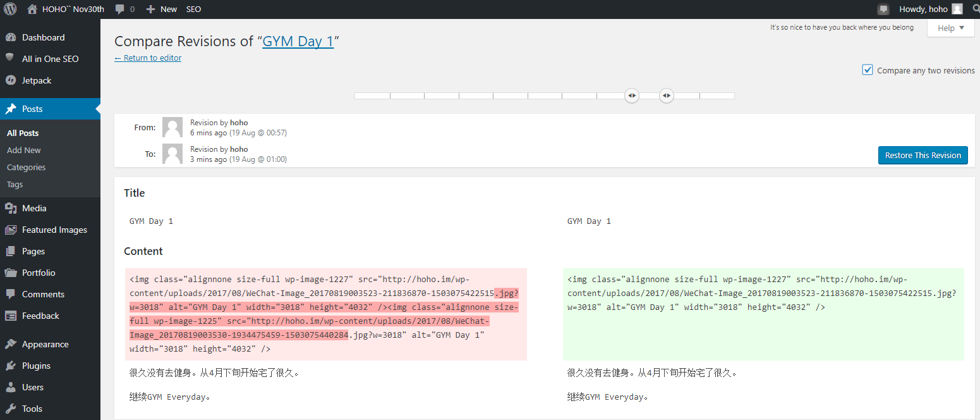
Task: Open the SEO admin bar menu
Action: [x=193, y=9]
